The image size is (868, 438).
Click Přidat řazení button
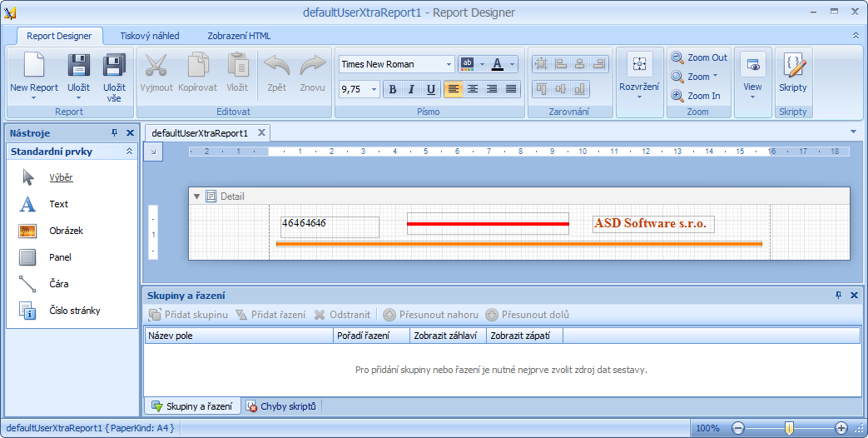270,315
